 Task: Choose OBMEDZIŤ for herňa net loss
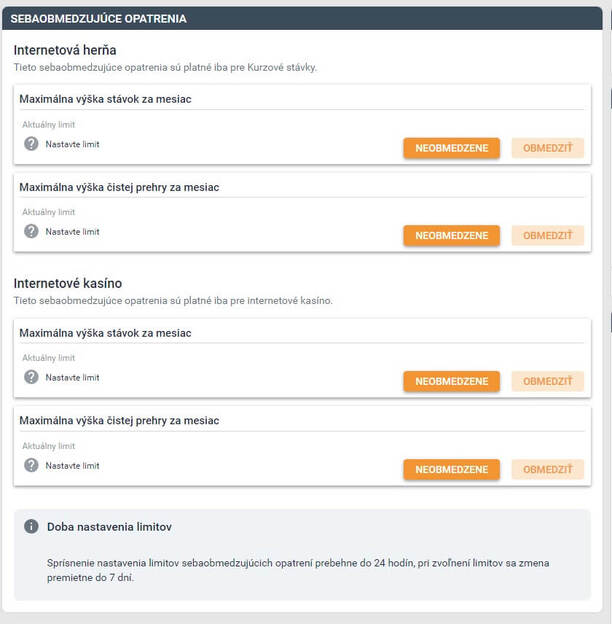(548, 236)
